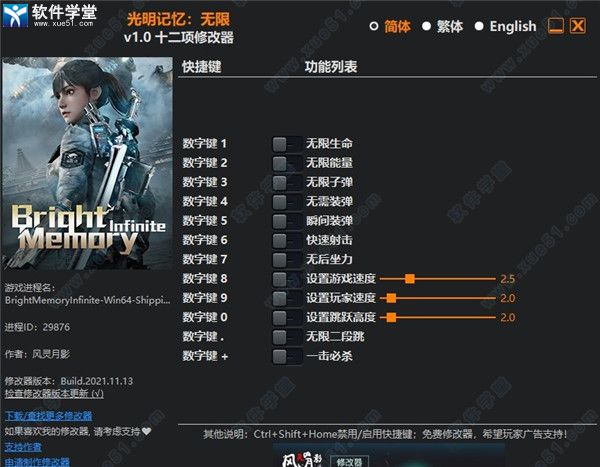This screenshot has width=600, height=467.
Task: Toggle 无限生命 (infinite health) switch
Action: tap(287, 144)
